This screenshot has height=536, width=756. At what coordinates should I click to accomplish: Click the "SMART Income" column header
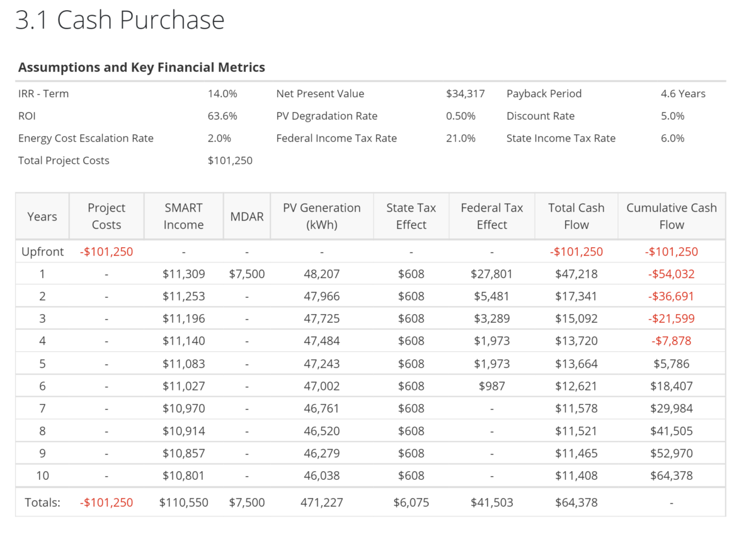point(183,216)
